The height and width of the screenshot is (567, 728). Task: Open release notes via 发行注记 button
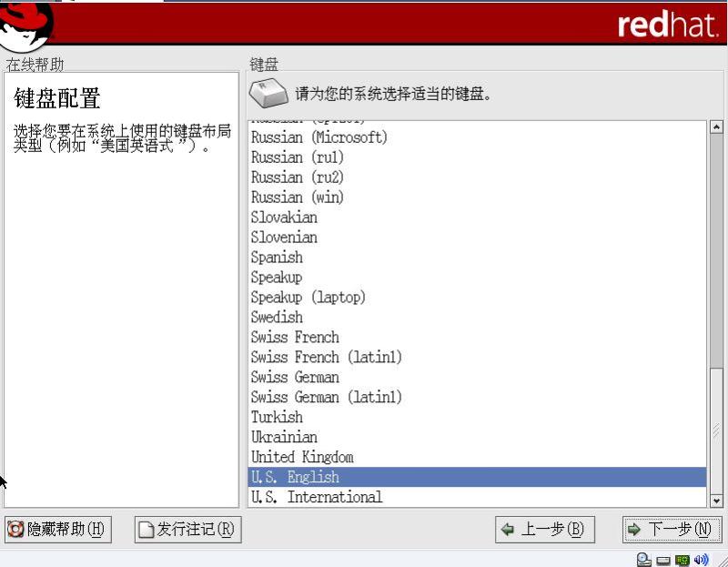[x=188, y=529]
